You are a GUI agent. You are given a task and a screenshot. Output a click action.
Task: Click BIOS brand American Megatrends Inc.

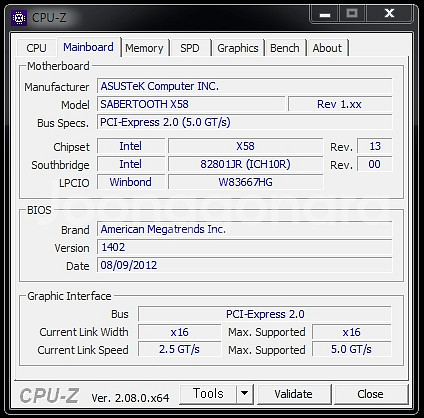tap(245, 229)
